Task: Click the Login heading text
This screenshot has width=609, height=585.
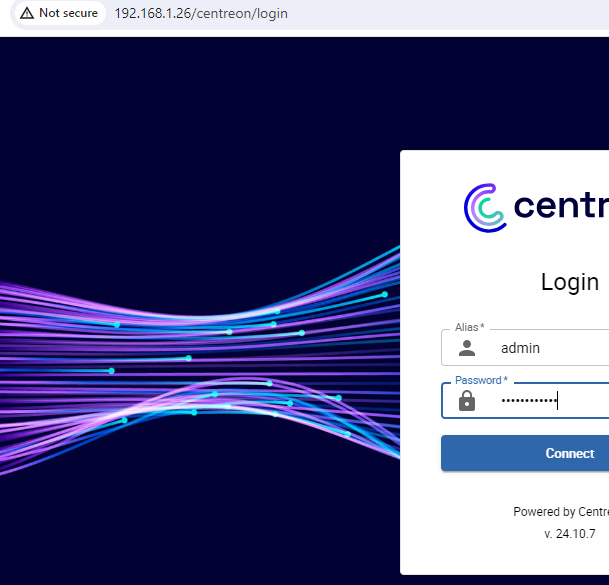Action: [570, 282]
